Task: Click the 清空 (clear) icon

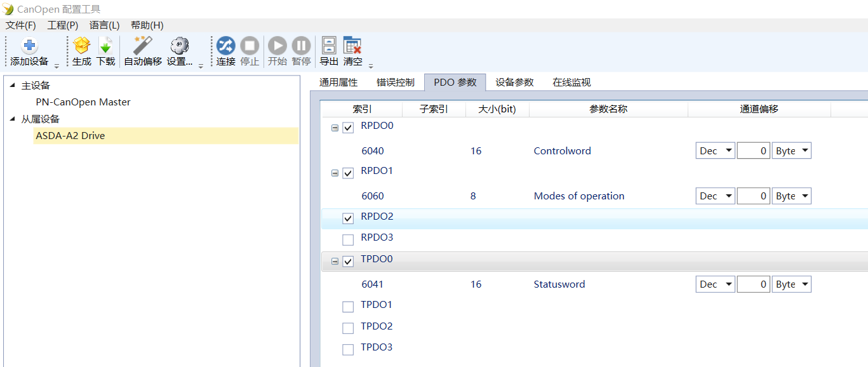Action: [x=352, y=46]
